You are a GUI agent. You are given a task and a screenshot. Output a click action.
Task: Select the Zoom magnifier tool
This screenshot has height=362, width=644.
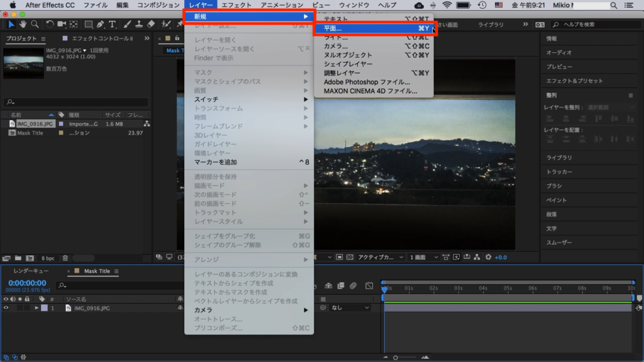coord(35,25)
